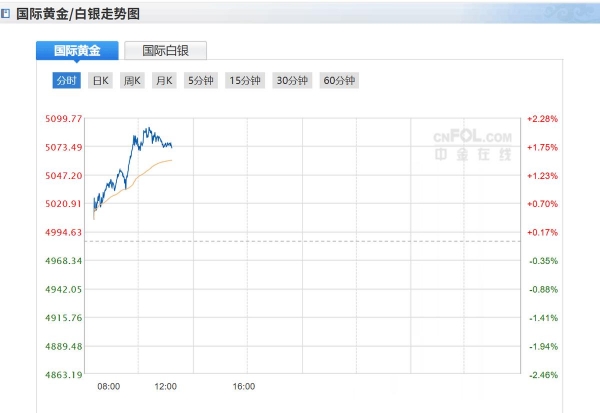Switch to the 日K chart
Viewport: 600px width, 413px height.
(100, 80)
